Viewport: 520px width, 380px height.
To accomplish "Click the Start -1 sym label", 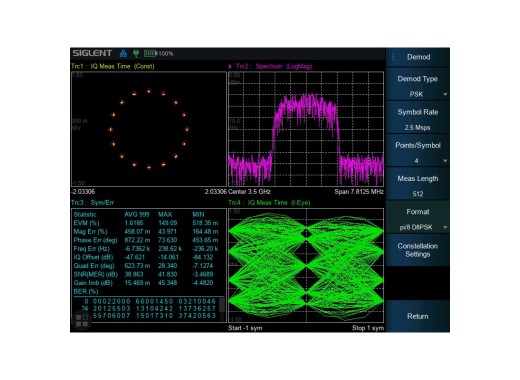I will 245,328.
